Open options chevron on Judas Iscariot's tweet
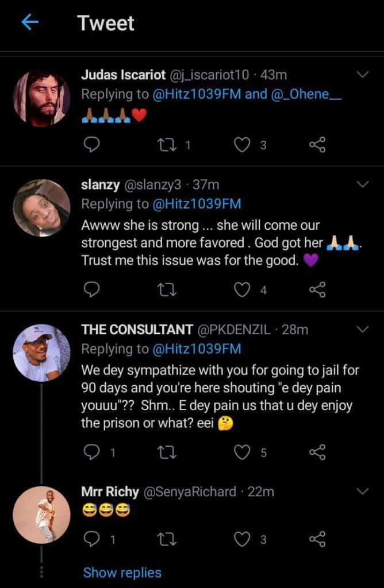This screenshot has height=588, width=384. tap(363, 75)
